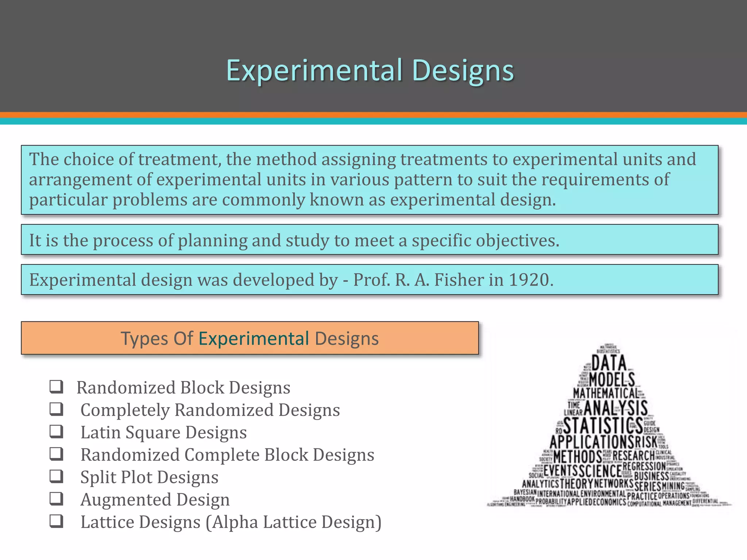Select the planning and study text box
Image resolution: width=747 pixels, height=560 pixels.
tap(369, 240)
